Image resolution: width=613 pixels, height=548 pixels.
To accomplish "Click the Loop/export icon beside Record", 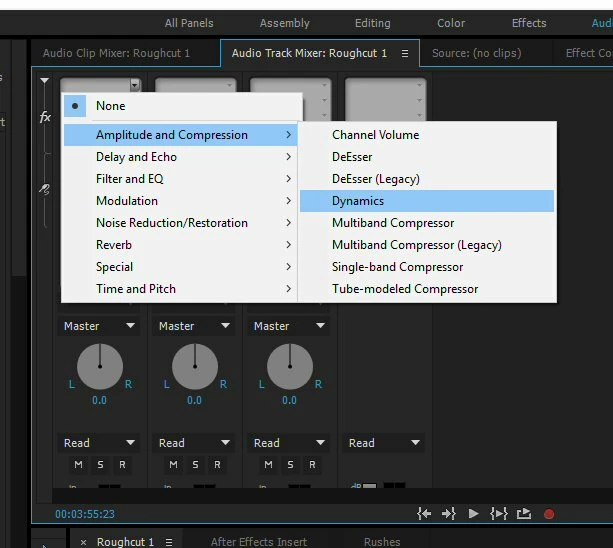I will click(x=524, y=514).
